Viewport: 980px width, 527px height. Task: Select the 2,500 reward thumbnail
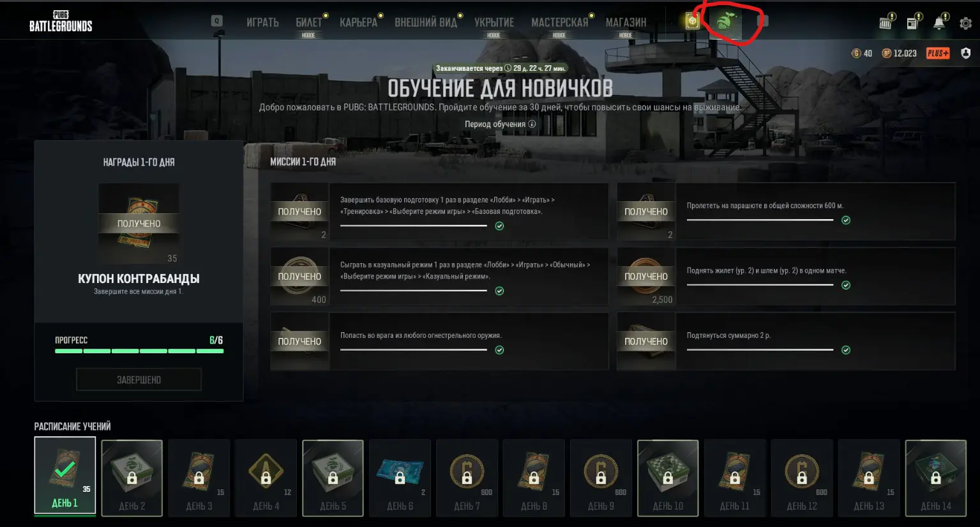pyautogui.click(x=646, y=277)
